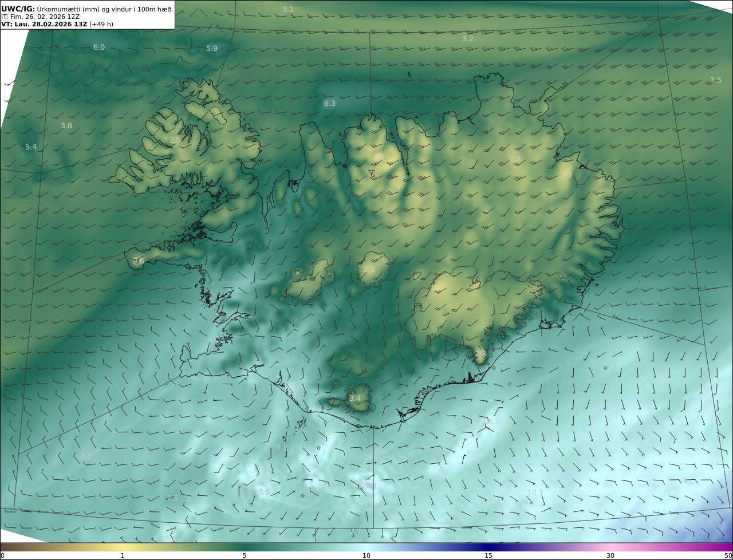Click the 2.3 value label
Screen dimensions: 733x560
[480, 354]
